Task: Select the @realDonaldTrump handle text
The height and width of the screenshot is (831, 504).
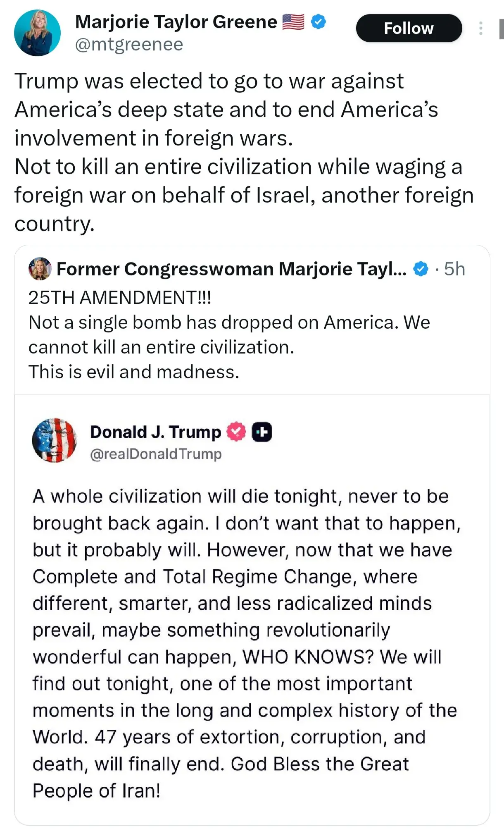Action: click(156, 454)
